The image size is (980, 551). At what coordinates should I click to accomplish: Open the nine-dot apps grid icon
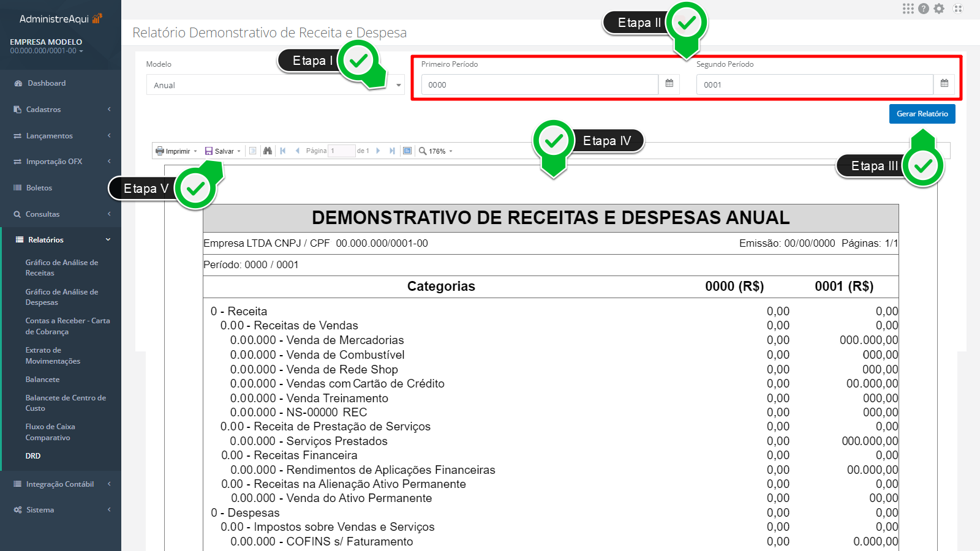point(908,9)
